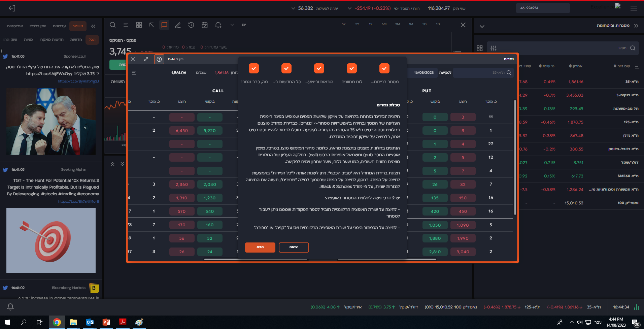Open the history clock icon
Image resolution: width=644 pixels, height=329 pixels.
coord(191,25)
